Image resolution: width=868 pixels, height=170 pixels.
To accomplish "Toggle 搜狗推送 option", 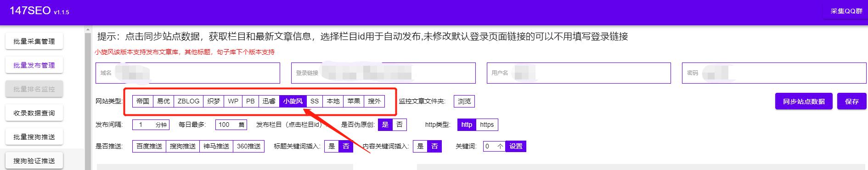I will (x=183, y=146).
